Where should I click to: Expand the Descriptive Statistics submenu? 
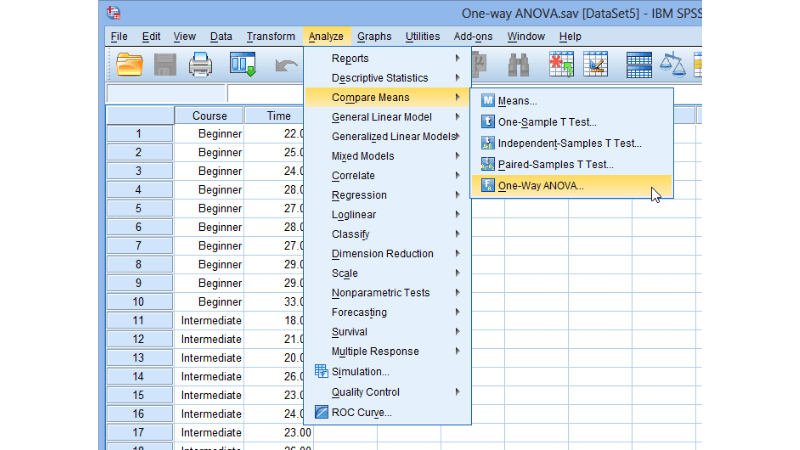(x=387, y=78)
